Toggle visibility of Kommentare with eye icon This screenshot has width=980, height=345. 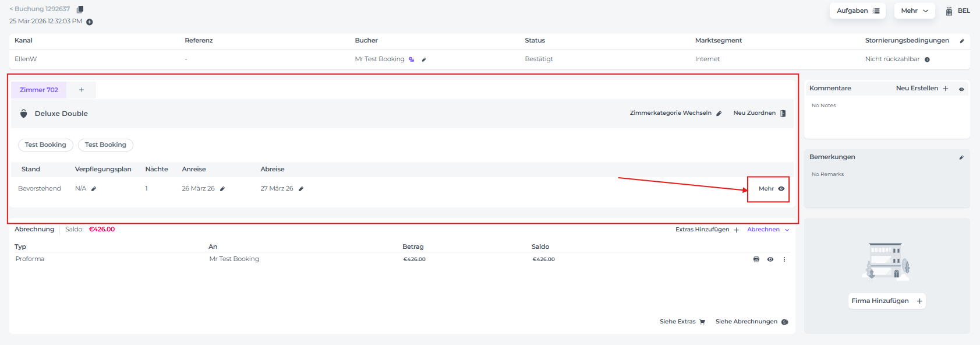(x=961, y=89)
